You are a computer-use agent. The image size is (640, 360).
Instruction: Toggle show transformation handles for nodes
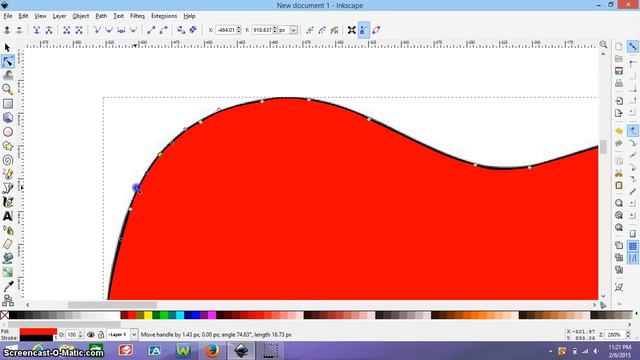351,30
